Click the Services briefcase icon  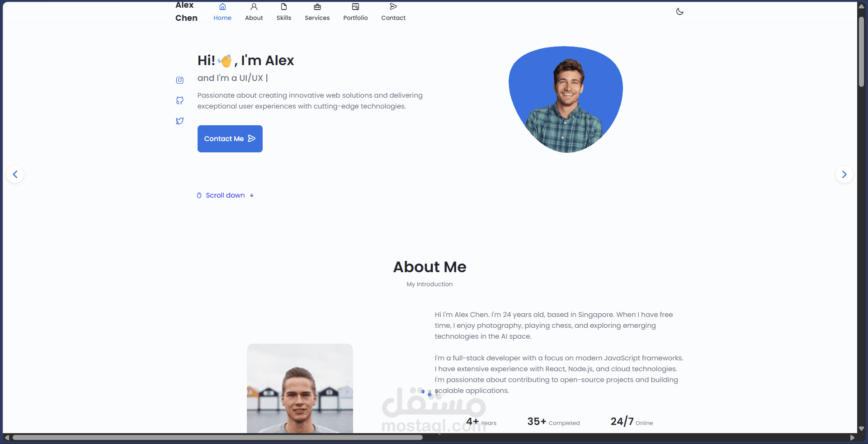coord(317,7)
